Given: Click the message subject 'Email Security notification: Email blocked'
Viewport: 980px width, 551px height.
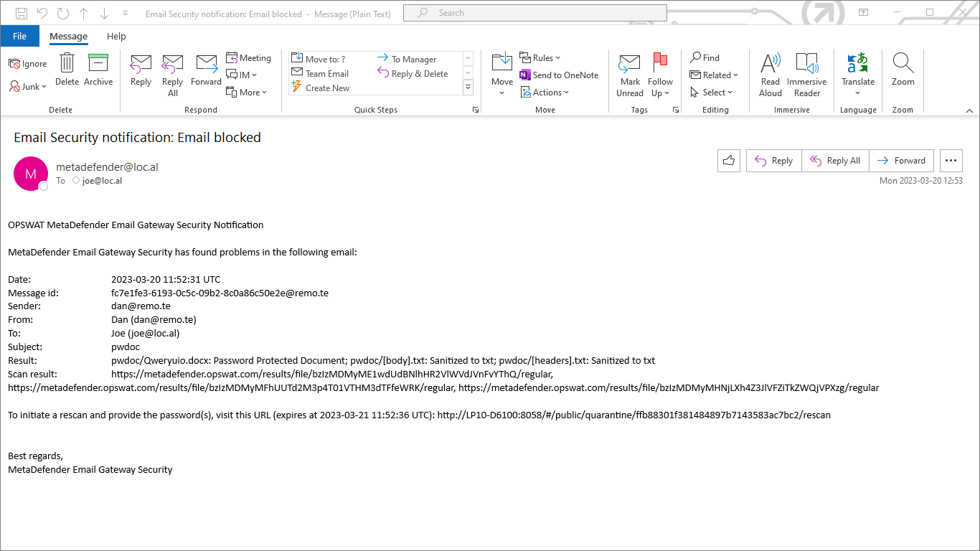Looking at the screenshot, I should pyautogui.click(x=138, y=138).
